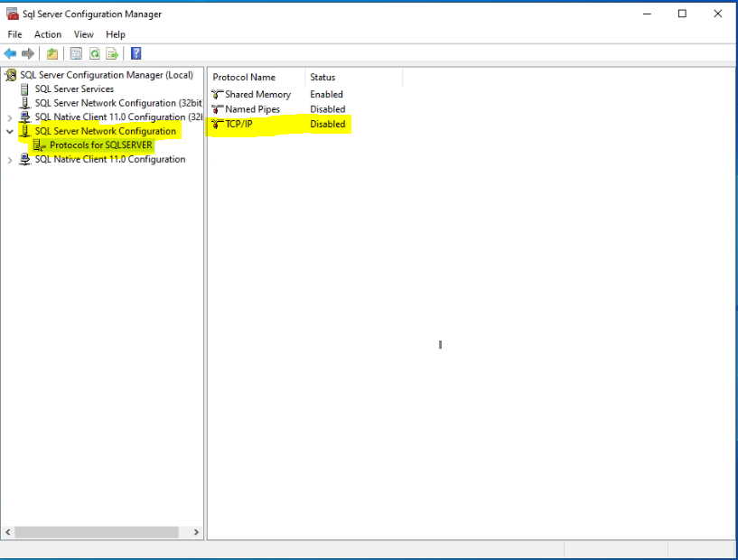738x560 pixels.
Task: Expand the bottom SQL Native Client 11.0 Configuration
Action: [x=10, y=160]
